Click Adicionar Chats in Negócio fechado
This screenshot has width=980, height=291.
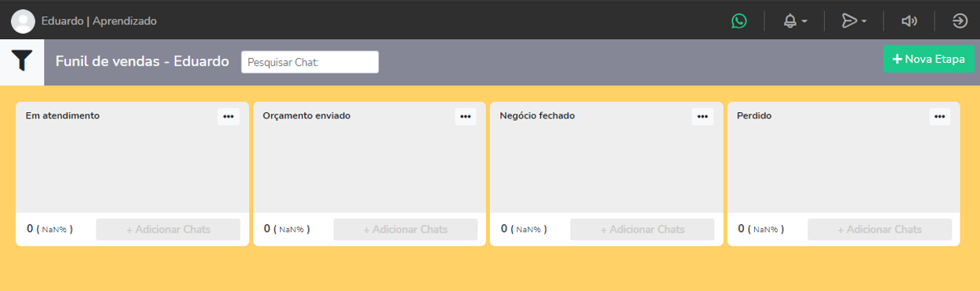642,229
